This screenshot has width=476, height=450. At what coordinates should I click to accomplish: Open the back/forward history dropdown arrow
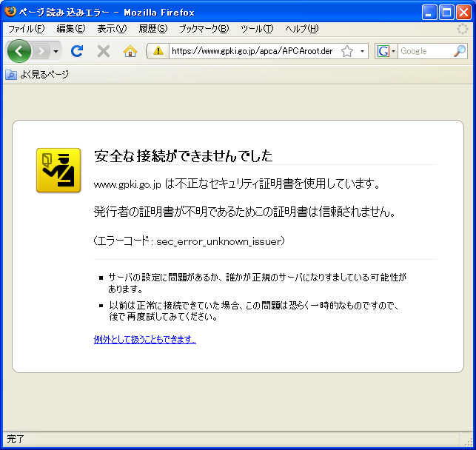point(56,51)
